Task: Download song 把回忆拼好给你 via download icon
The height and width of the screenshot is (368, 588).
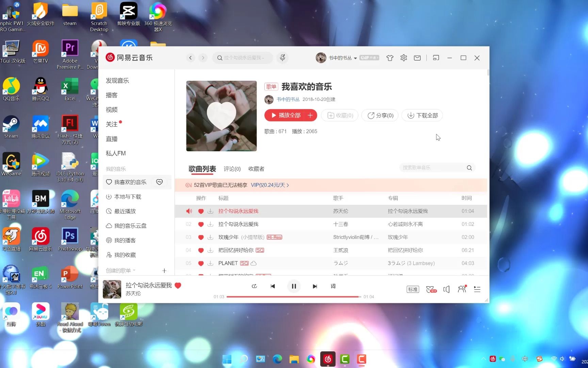Action: coord(210,250)
